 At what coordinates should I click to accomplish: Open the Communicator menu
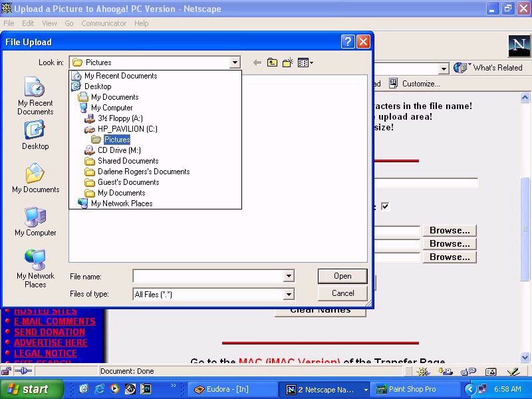104,23
